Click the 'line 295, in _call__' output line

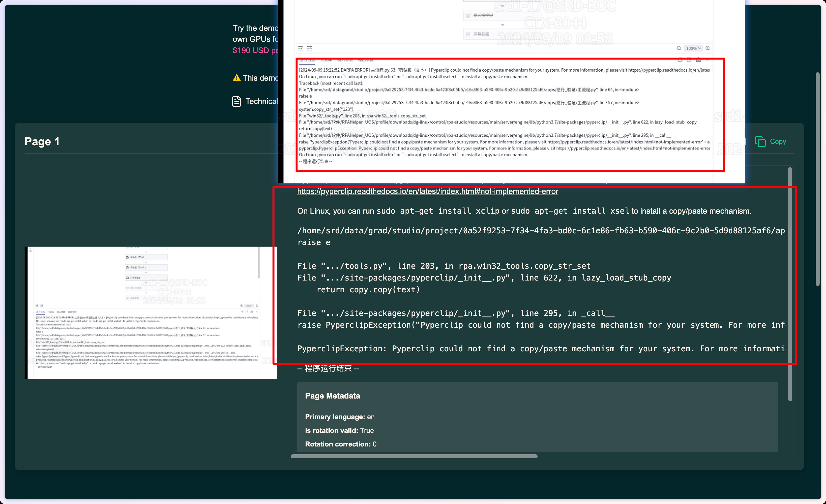456,313
